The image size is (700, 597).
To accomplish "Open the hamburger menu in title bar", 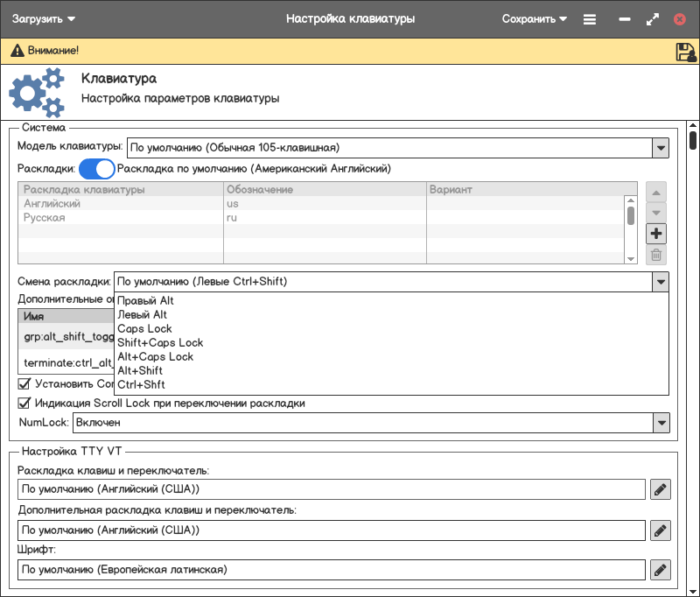I will pos(590,18).
